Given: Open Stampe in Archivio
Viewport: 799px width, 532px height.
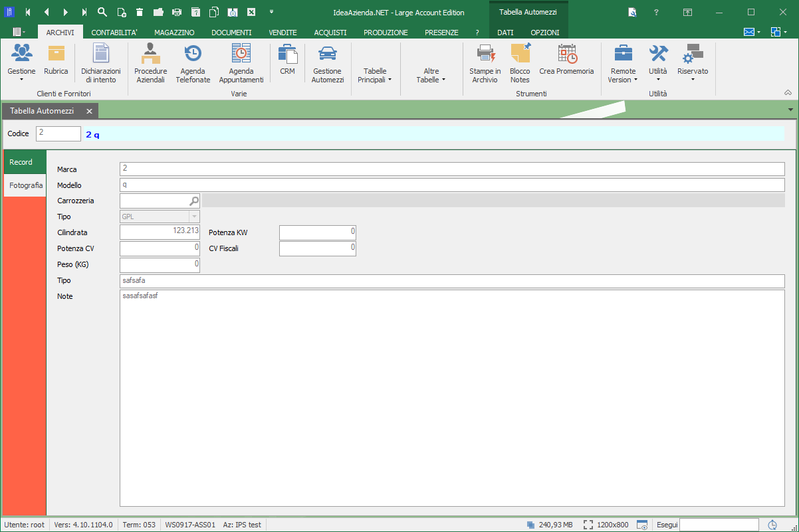Looking at the screenshot, I should point(485,64).
